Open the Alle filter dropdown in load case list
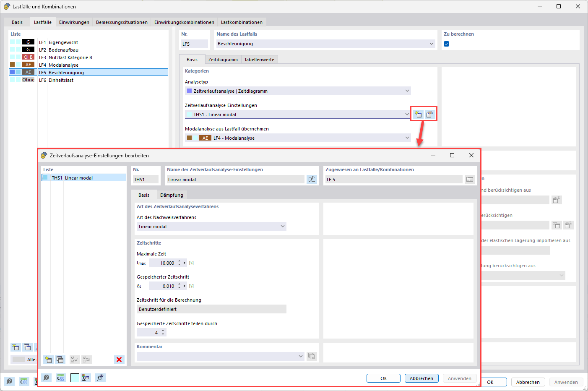 pyautogui.click(x=23, y=359)
